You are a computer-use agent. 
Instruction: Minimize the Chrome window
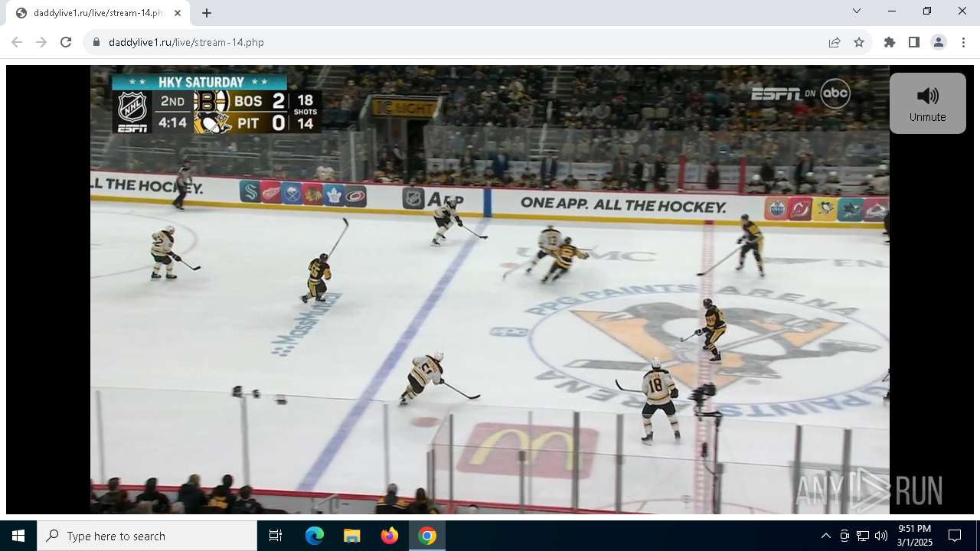click(892, 11)
